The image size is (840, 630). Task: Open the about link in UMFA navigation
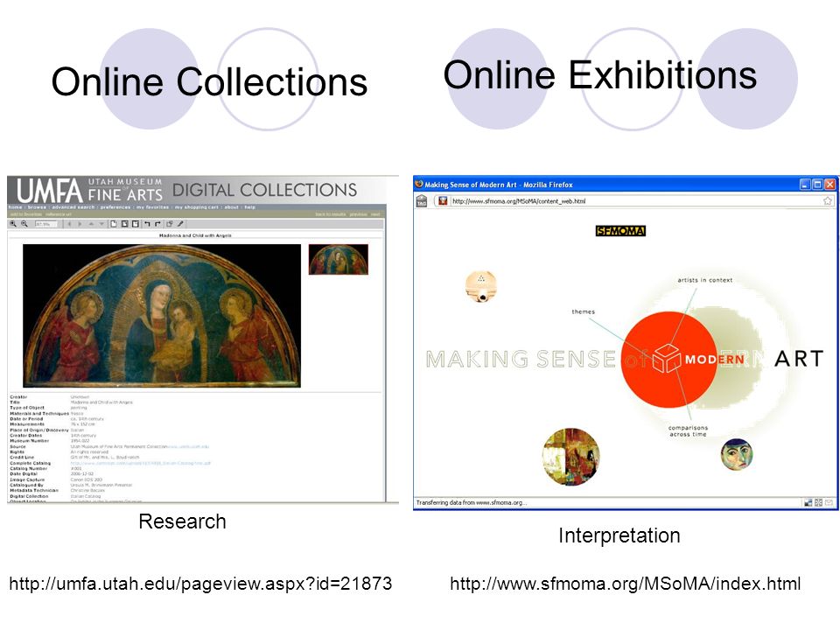(x=231, y=207)
